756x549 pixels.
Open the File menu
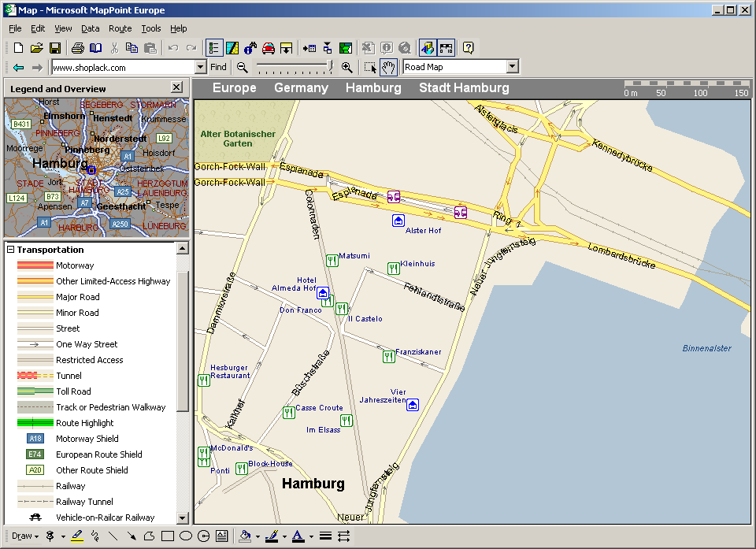(x=16, y=28)
